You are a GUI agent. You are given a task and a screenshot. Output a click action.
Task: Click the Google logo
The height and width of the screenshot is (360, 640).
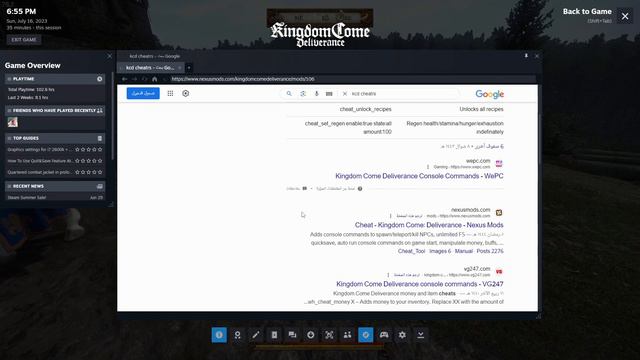click(x=490, y=94)
